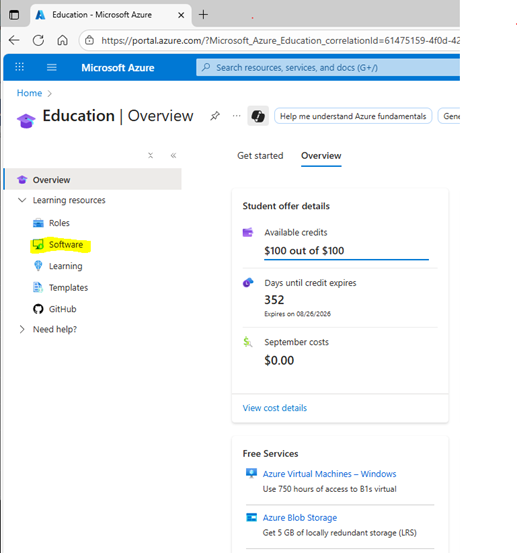The image size is (517, 553).
Task: Click Help me understand Azure fundamentals
Action: (x=353, y=116)
